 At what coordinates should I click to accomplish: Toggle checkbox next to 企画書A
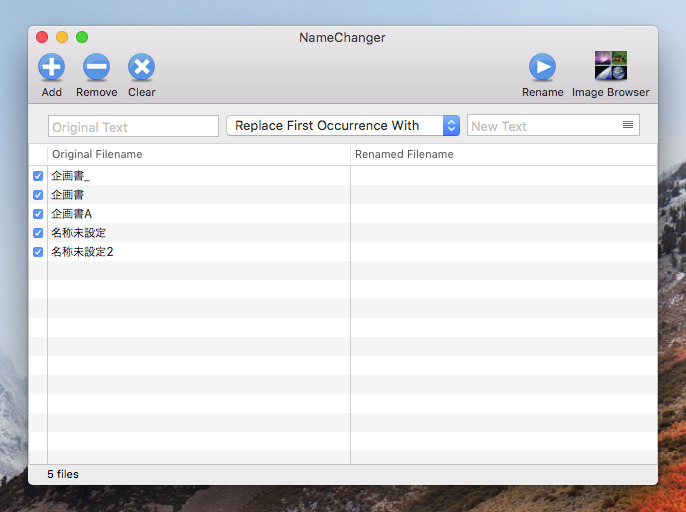pyautogui.click(x=38, y=214)
